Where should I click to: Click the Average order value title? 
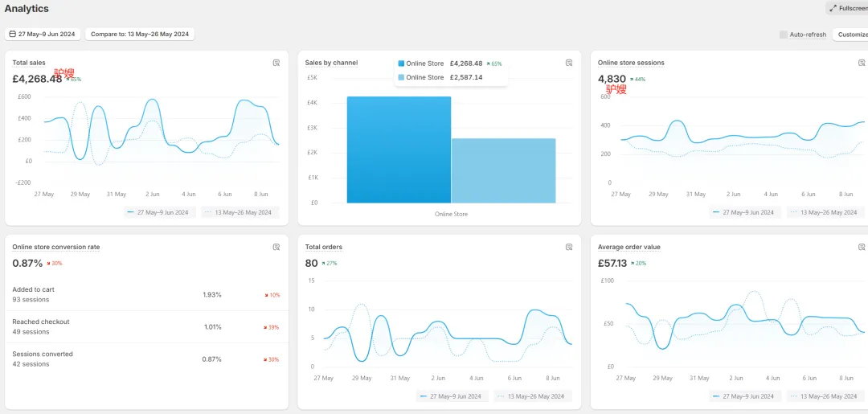pos(629,248)
